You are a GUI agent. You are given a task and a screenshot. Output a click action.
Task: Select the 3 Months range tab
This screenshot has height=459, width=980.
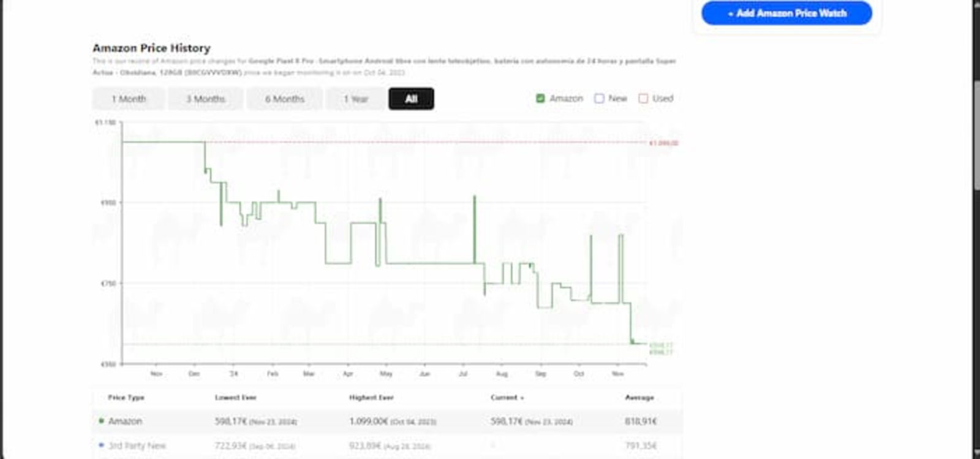205,99
